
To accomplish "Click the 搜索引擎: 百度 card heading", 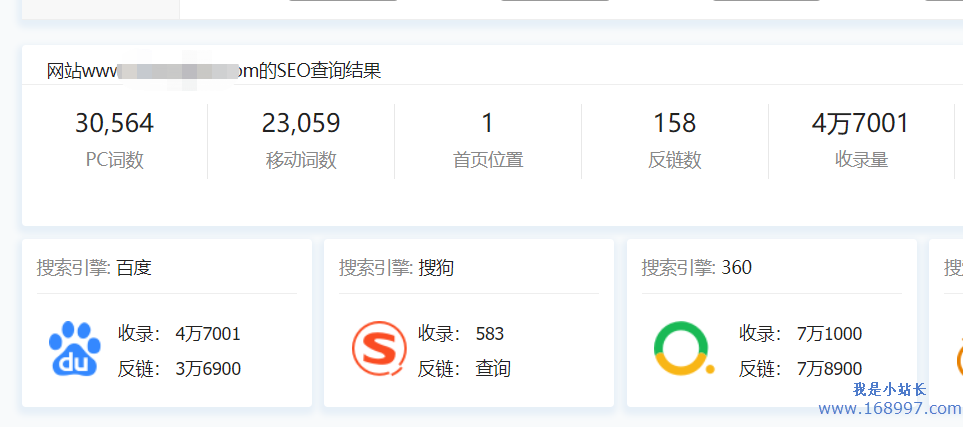I will tap(94, 268).
